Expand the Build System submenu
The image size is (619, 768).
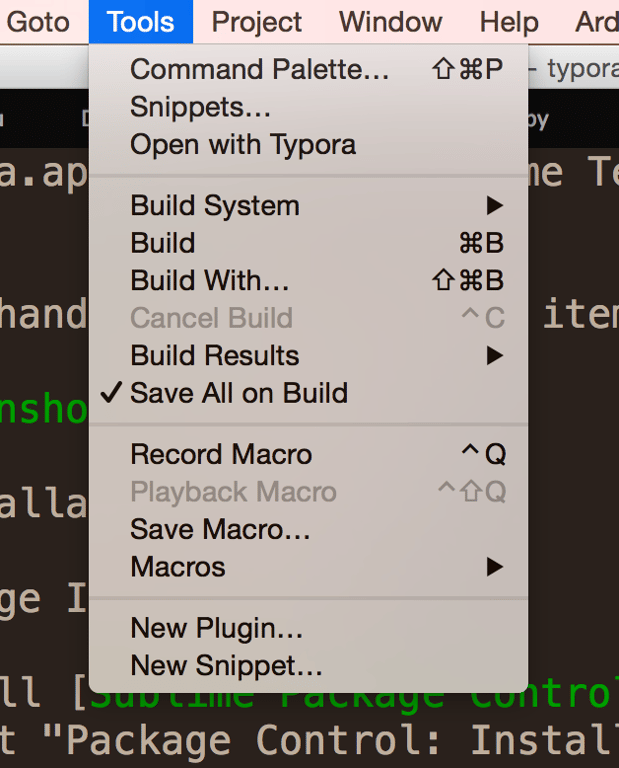[215, 206]
